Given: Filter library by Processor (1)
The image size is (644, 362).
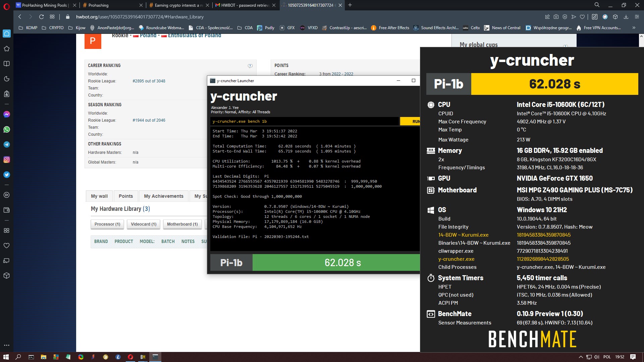Looking at the screenshot, I should (x=107, y=224).
